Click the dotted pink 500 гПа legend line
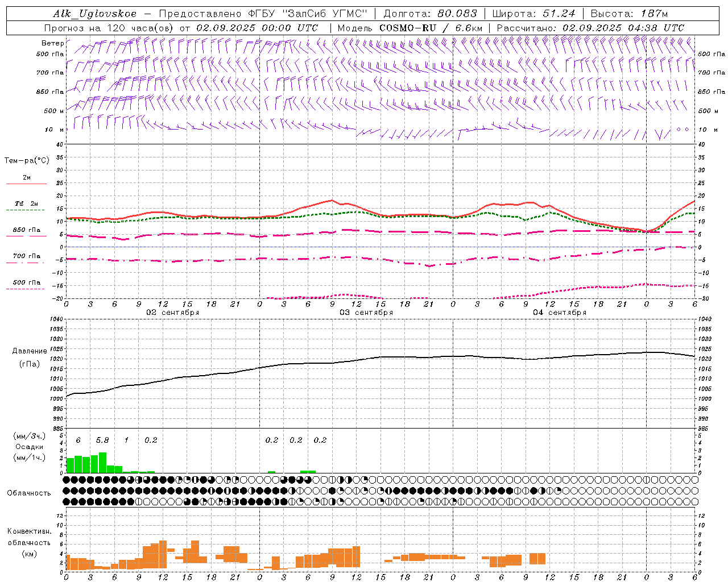Screen dimensions: 728x582 (x=25, y=289)
